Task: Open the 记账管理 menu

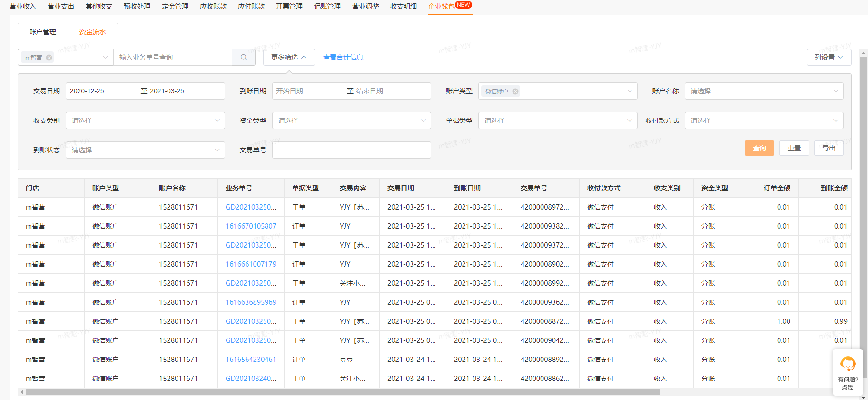Action: tap(327, 6)
